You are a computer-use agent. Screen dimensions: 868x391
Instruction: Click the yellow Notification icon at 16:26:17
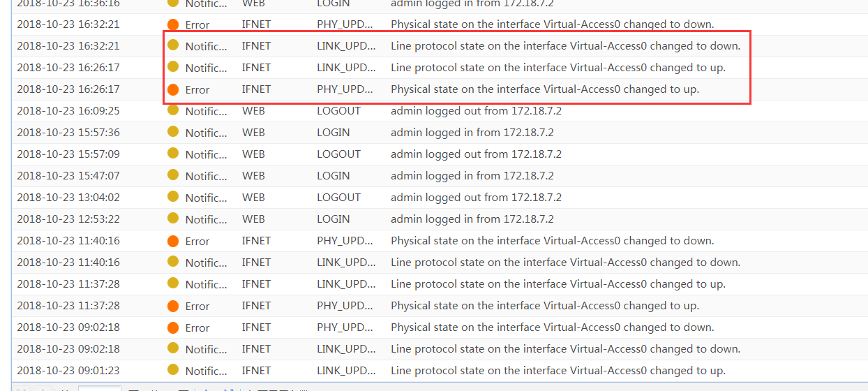coord(173,68)
